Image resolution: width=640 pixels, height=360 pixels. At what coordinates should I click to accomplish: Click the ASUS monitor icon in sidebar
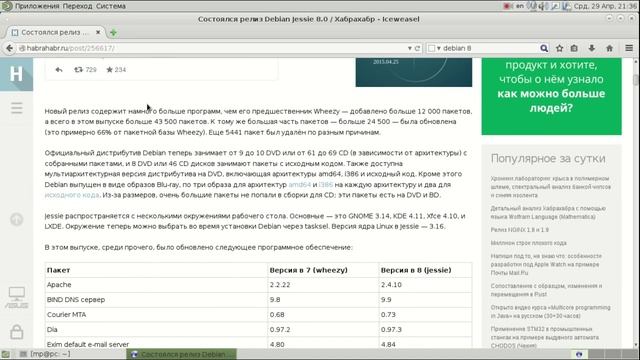(x=17, y=298)
